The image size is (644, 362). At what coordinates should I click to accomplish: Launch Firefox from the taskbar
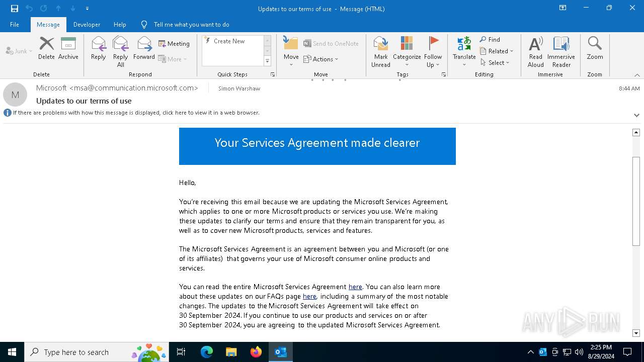point(256,352)
